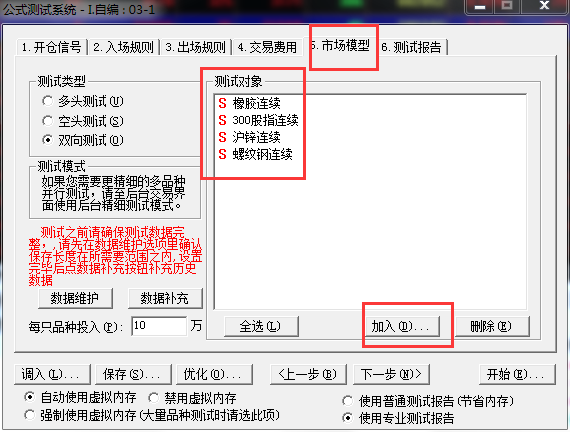This screenshot has width=570, height=432.
Task: Maximize the 公式测试系统 window
Action: click(506, 6)
